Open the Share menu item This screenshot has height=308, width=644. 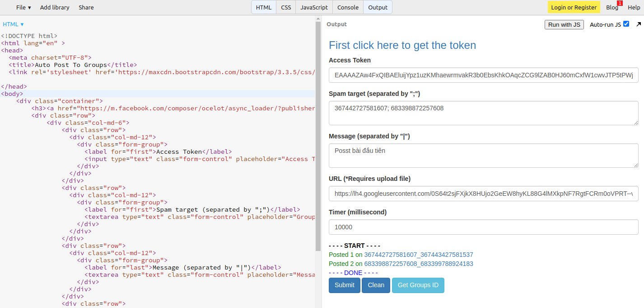click(x=86, y=7)
